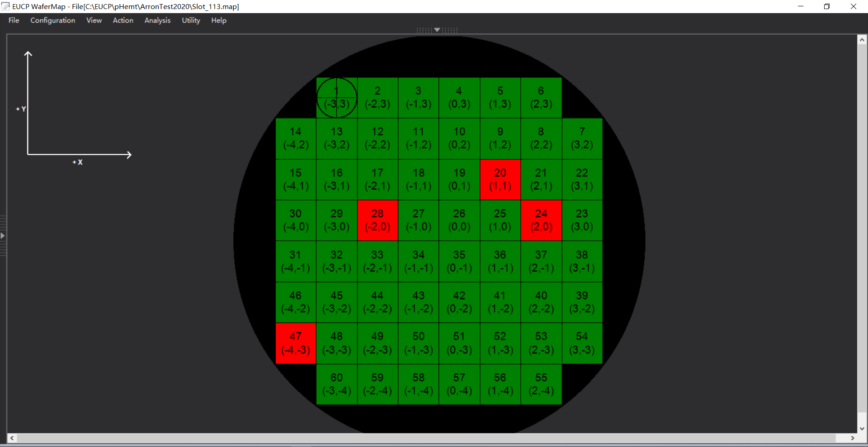Expand the top collapsed panel arrow
This screenshot has width=868, height=447.
[x=437, y=30]
